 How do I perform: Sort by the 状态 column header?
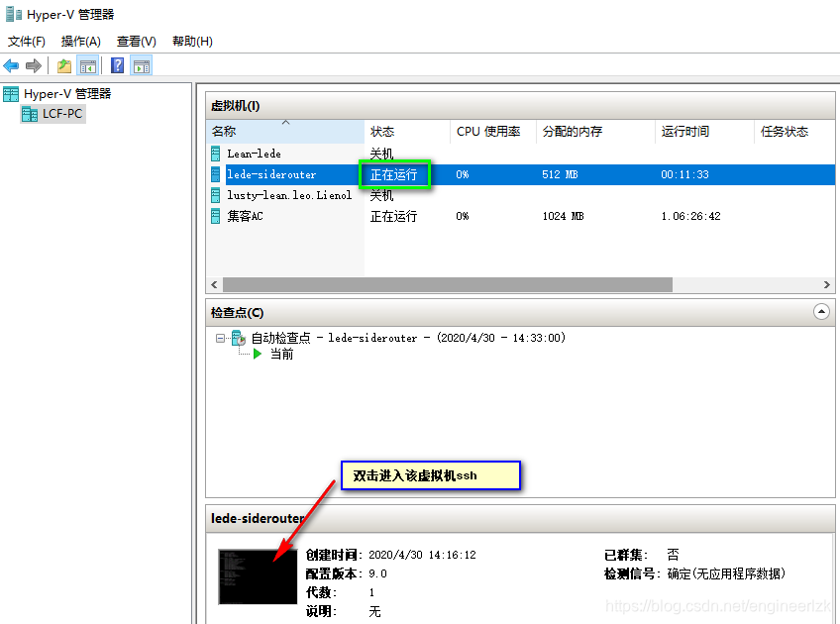click(x=407, y=132)
